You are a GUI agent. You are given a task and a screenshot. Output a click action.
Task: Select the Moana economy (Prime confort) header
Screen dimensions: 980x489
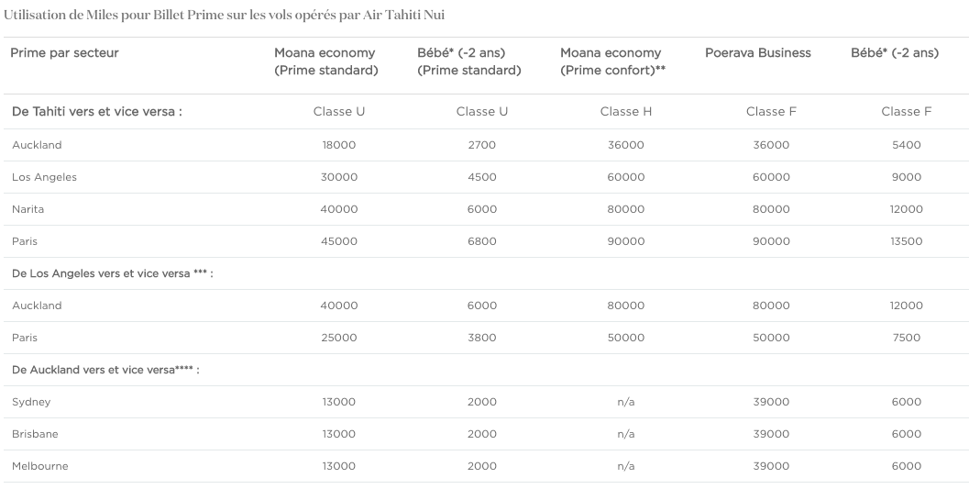pyautogui.click(x=612, y=61)
